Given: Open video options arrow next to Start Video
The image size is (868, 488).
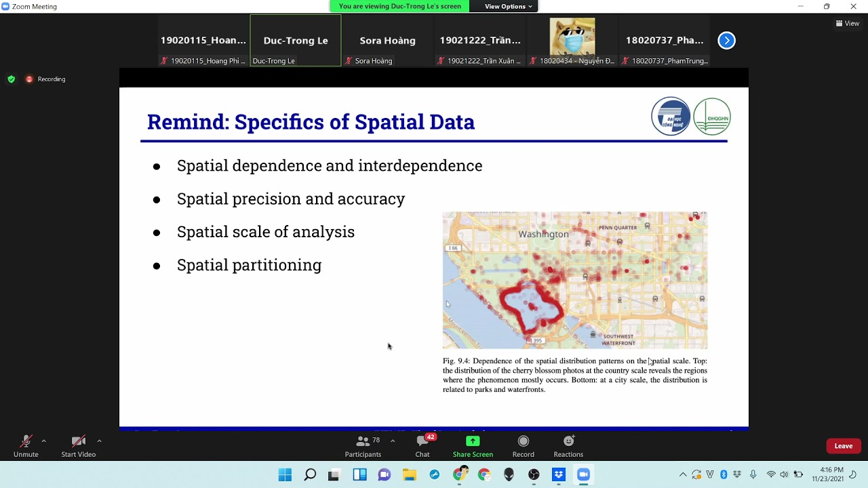Looking at the screenshot, I should tap(99, 441).
